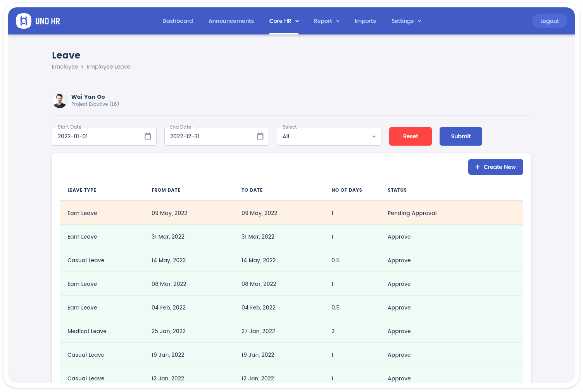Click Wai Yan Oo's profile photo
The width and height of the screenshot is (583, 392).
(60, 101)
